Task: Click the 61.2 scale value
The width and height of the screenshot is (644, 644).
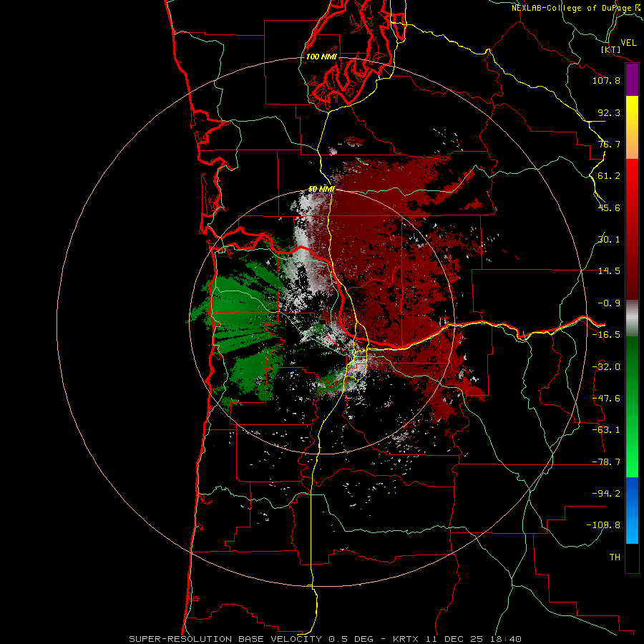Action: (609, 176)
